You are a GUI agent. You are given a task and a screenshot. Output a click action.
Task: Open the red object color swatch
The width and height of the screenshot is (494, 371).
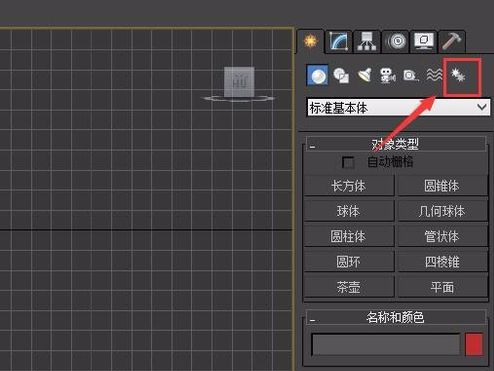[x=474, y=344]
